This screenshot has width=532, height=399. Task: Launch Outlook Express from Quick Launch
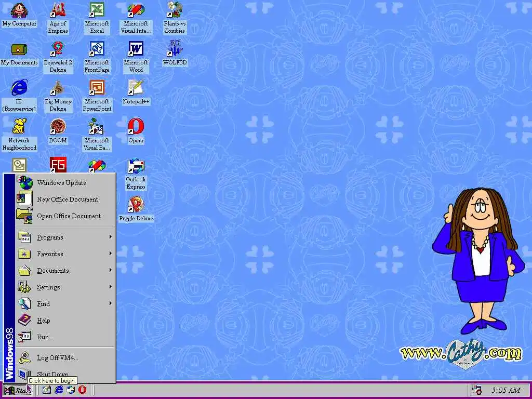71,390
